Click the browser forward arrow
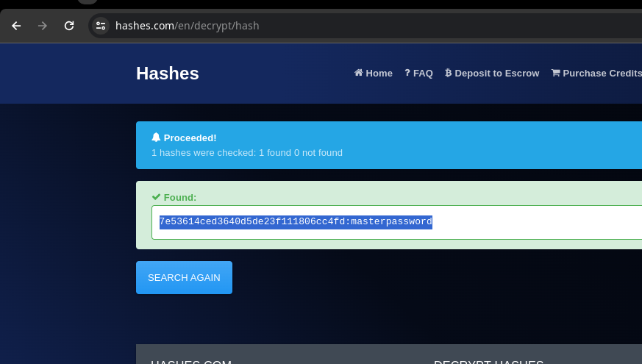Image resolution: width=642 pixels, height=364 pixels. pos(43,26)
